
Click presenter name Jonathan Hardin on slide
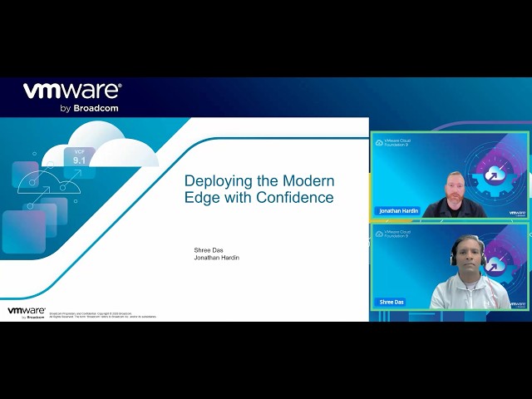click(x=216, y=258)
